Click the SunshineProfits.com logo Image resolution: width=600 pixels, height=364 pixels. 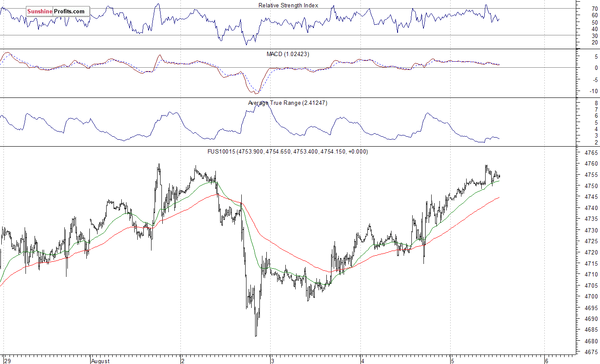(x=58, y=12)
